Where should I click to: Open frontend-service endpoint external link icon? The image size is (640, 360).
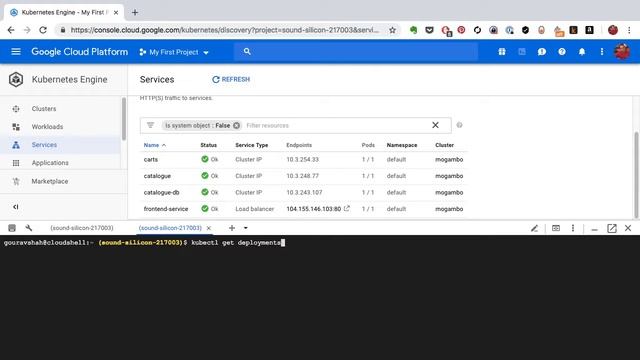(x=347, y=208)
